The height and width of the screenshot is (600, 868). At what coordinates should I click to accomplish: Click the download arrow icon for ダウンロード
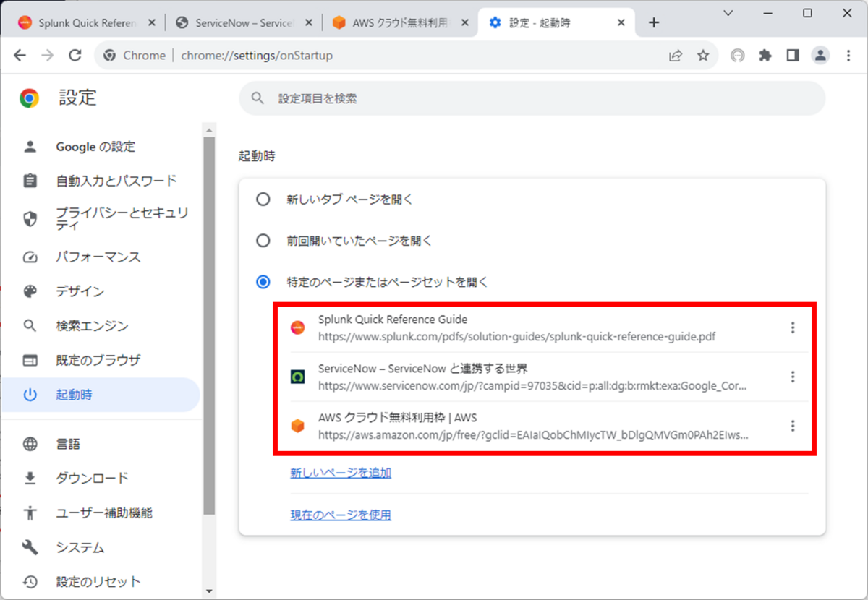[30, 478]
